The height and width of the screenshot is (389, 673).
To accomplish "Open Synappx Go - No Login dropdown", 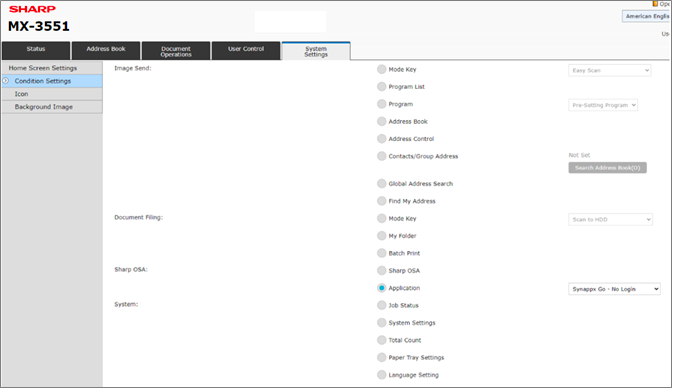I will 614,289.
